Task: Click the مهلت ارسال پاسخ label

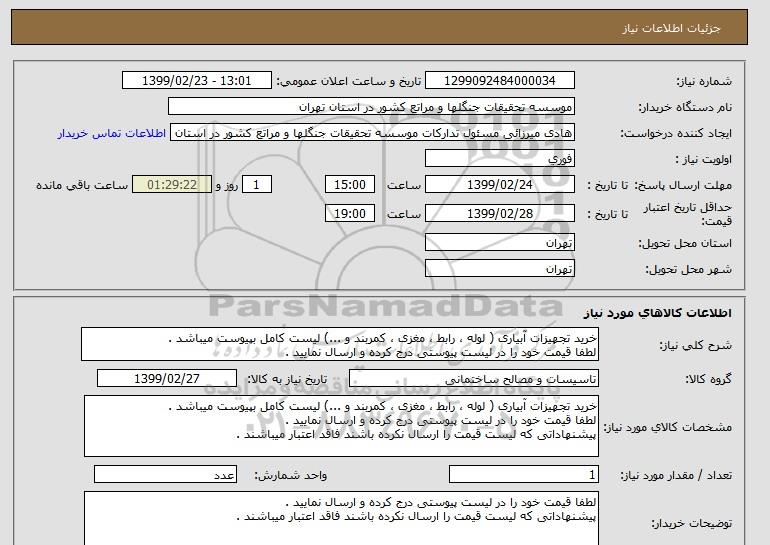Action: click(x=683, y=185)
